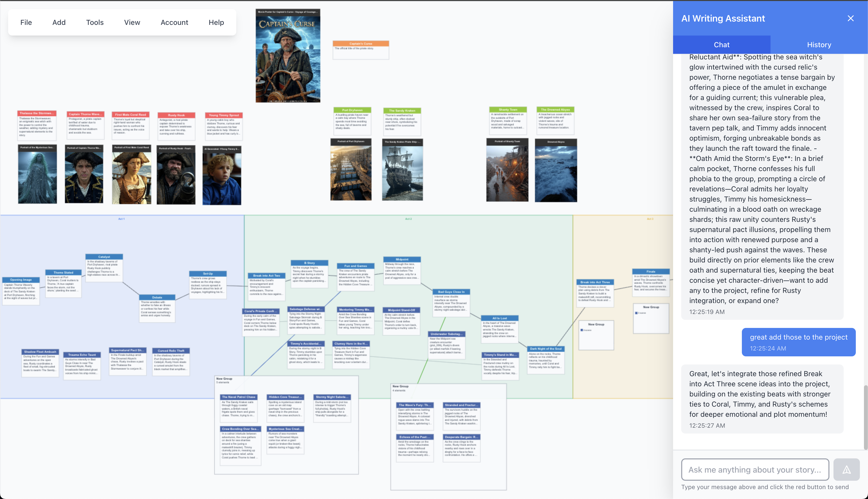
Task: Select the Chat tab
Action: [722, 45]
